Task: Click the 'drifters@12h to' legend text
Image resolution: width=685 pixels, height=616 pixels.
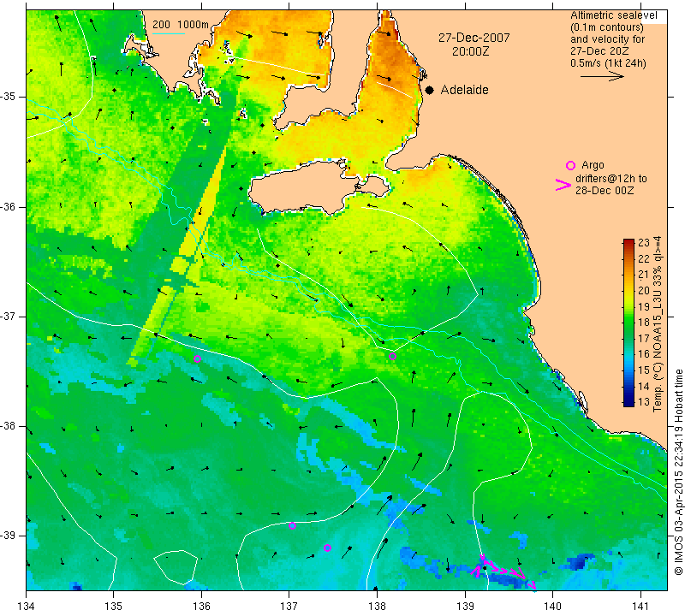Action: coord(611,178)
